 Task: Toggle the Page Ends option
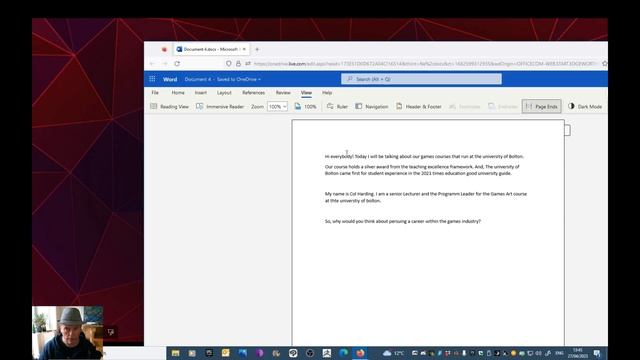click(541, 107)
